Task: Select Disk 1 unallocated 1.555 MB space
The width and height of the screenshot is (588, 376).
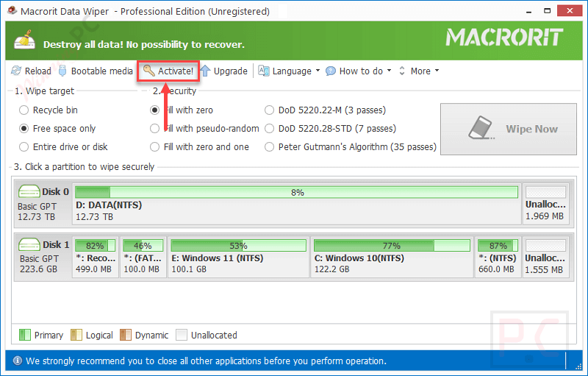Action: 546,258
